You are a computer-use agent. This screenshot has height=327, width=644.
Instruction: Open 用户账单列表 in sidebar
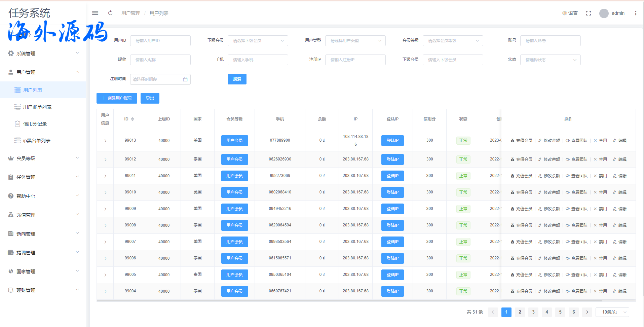(x=37, y=107)
